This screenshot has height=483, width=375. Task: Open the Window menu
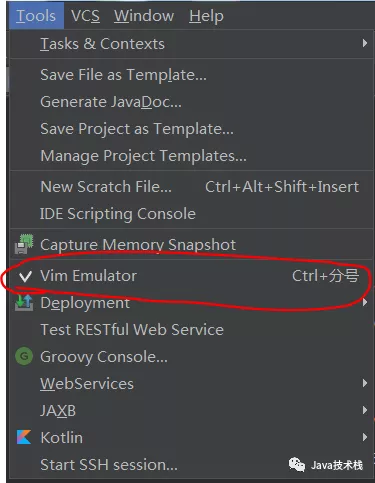click(144, 16)
